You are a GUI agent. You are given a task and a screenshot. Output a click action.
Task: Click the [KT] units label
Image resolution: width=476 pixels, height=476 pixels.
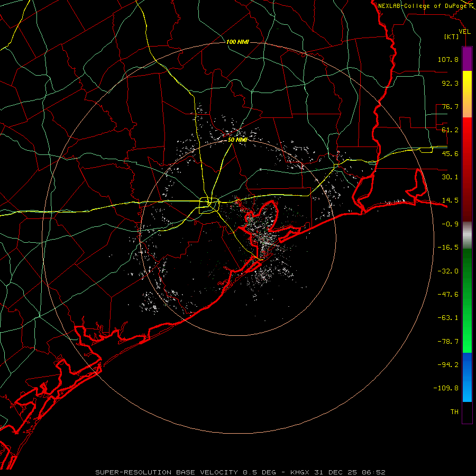[451, 36]
